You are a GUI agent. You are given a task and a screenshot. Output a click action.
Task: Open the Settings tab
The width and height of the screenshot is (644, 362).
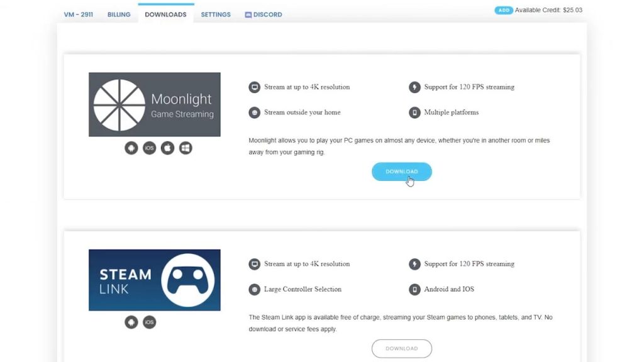216,14
